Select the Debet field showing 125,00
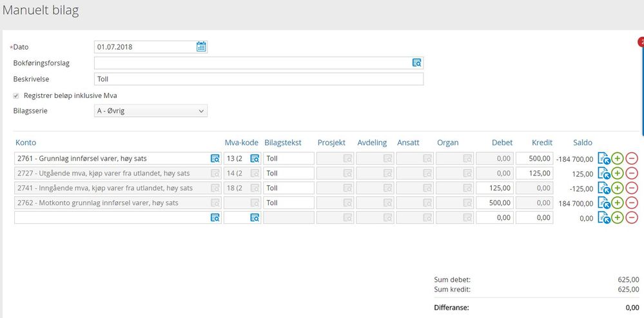 [x=494, y=188]
